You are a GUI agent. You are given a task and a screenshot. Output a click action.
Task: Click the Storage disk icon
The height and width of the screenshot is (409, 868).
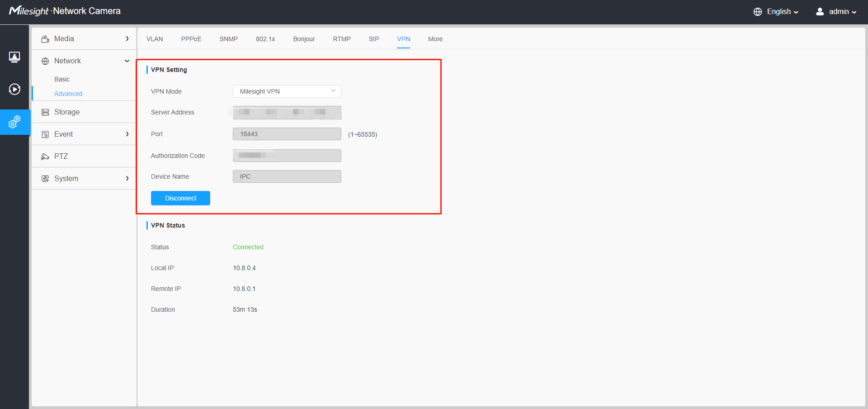(45, 112)
